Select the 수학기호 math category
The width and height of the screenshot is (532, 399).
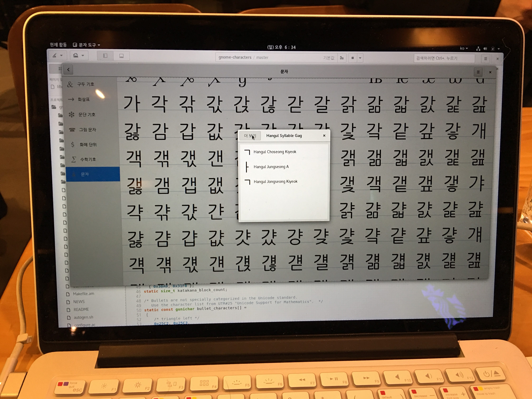[93, 159]
